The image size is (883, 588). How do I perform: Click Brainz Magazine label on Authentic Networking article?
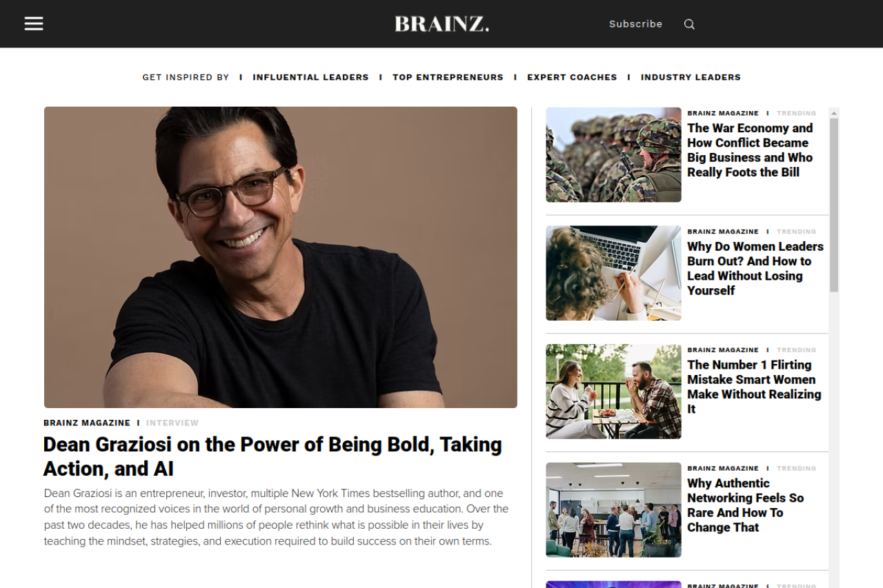pos(723,469)
